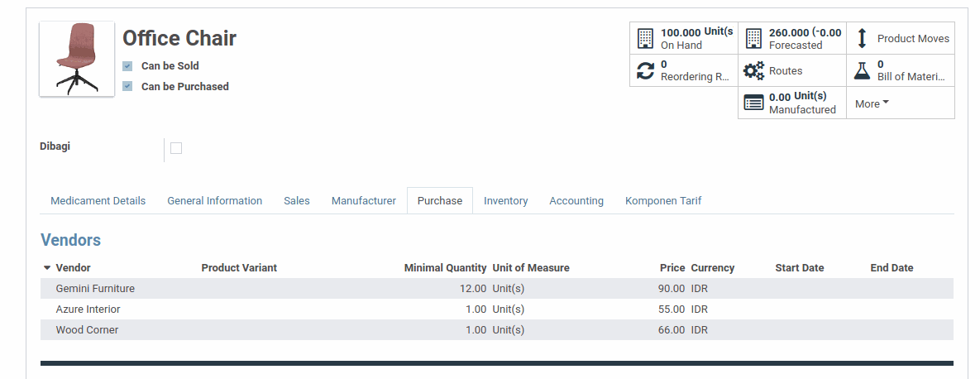This screenshot has width=980, height=379.
Task: Sort vendors by Price column header
Action: 672,268
